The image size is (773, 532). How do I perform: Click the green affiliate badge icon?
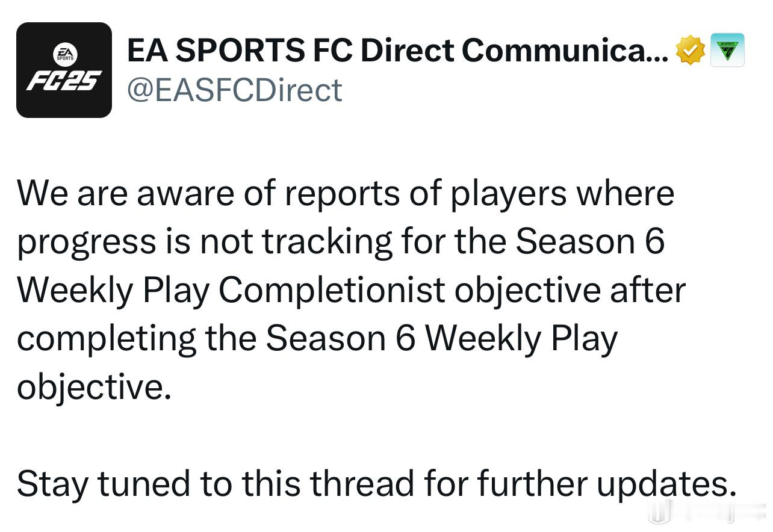(728, 50)
